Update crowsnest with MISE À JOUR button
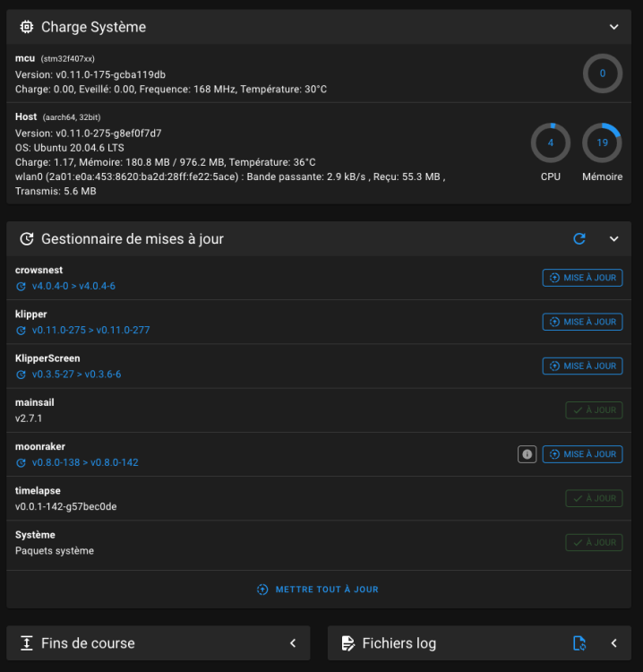 [582, 278]
